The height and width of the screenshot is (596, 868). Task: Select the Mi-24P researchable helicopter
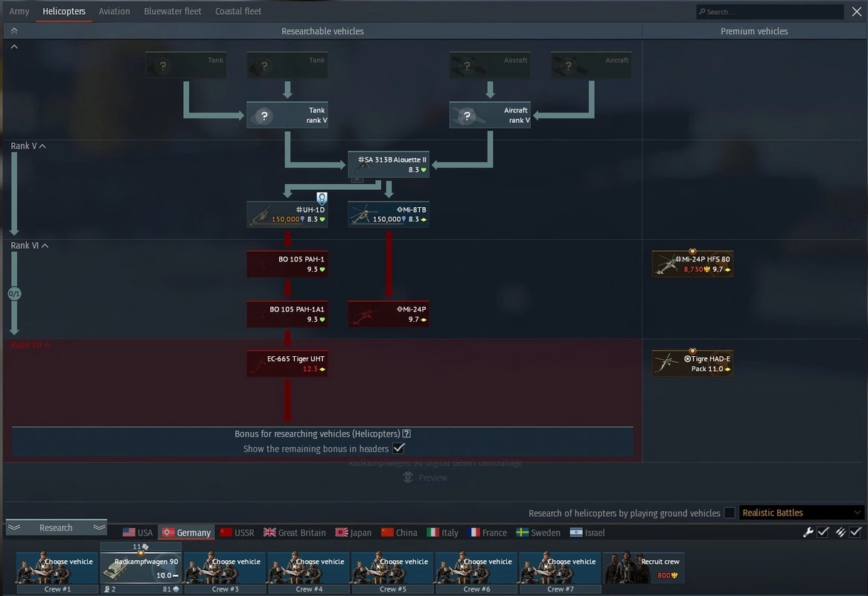388,314
